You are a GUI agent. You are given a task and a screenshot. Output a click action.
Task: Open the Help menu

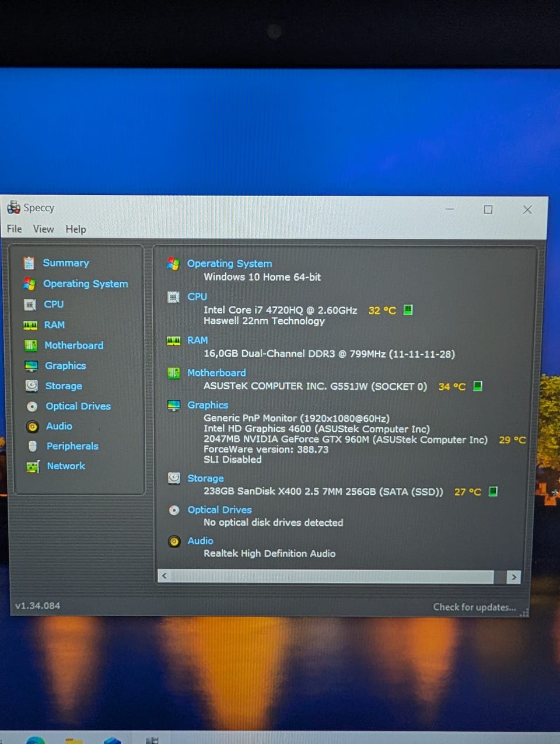coord(76,229)
